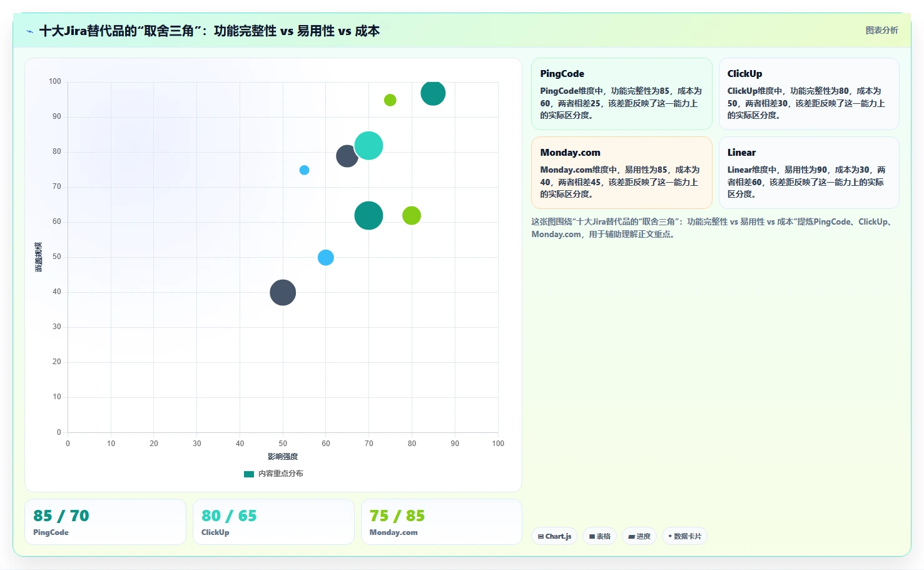Select the 进度 tag chip
Screen dimensions: 924x570
(x=639, y=536)
